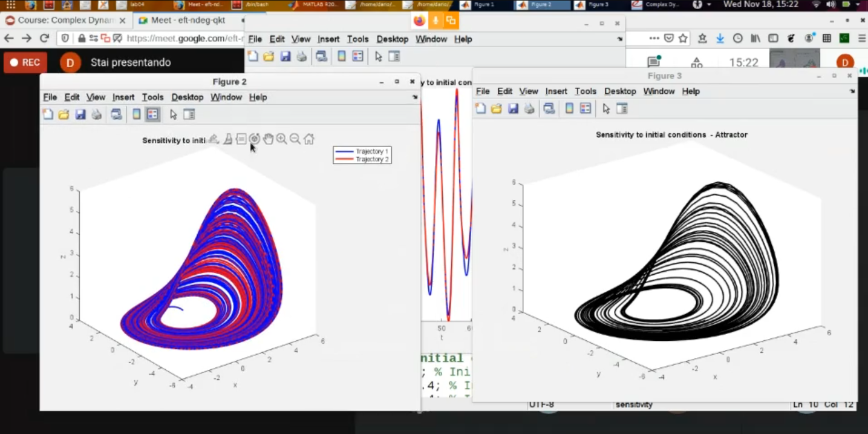868x434 pixels.
Task: Restore view with Figure 2 home icon
Action: coord(309,139)
